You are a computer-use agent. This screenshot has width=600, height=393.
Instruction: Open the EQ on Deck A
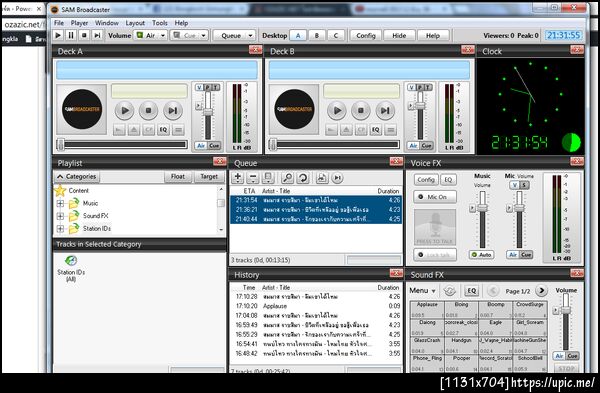coord(163,130)
